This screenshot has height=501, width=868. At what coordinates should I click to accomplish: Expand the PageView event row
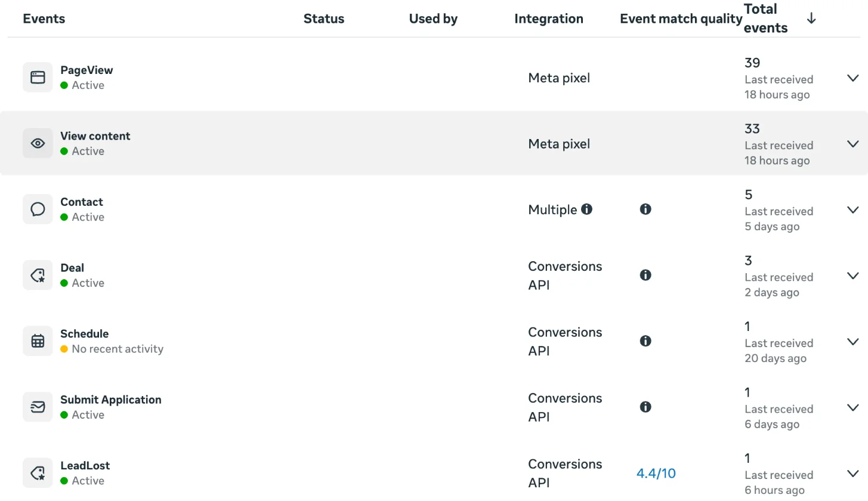click(x=853, y=78)
